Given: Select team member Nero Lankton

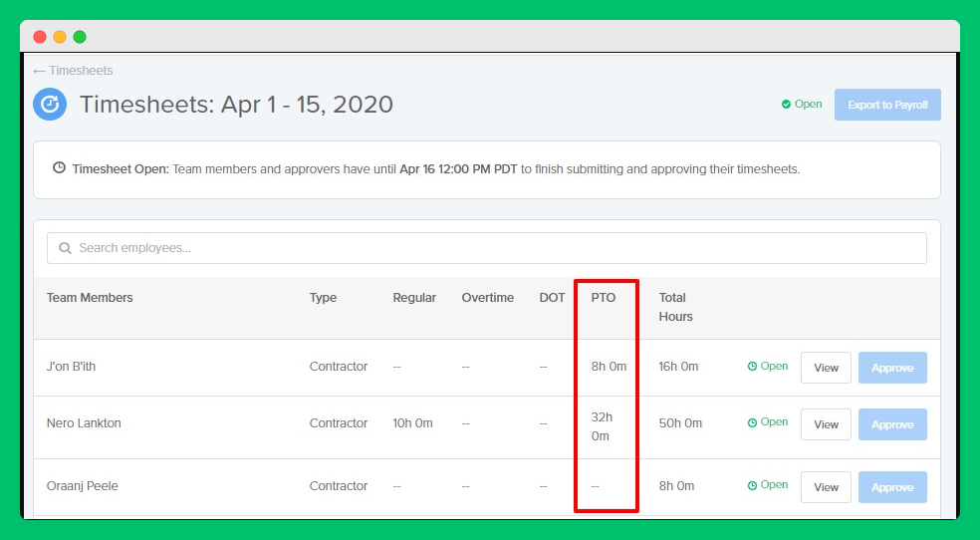Looking at the screenshot, I should click(x=84, y=423).
